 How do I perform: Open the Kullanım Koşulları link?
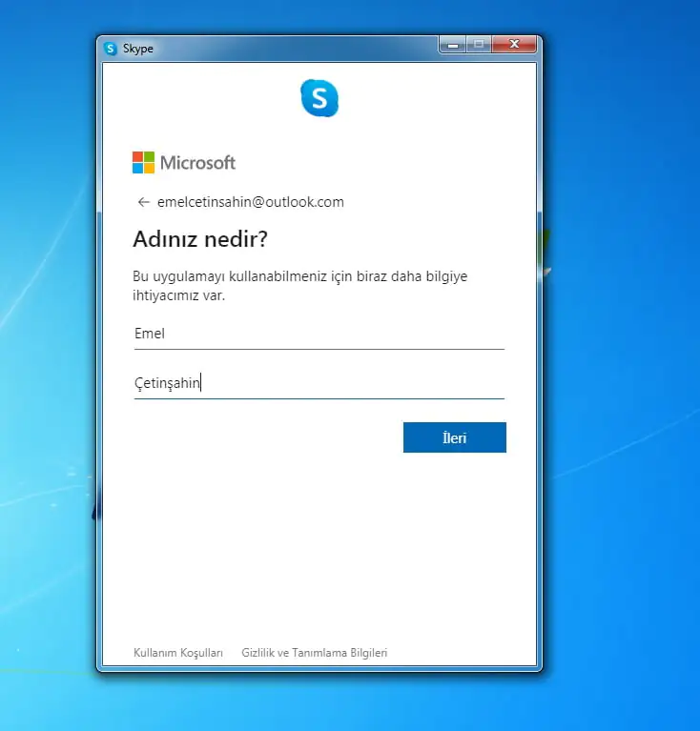pyautogui.click(x=178, y=652)
